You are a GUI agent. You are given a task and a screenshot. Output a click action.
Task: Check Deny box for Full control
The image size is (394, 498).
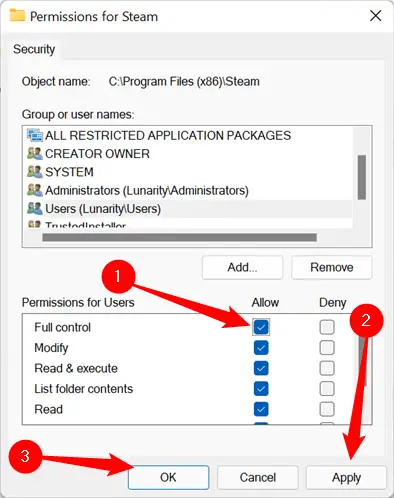pyautogui.click(x=327, y=327)
